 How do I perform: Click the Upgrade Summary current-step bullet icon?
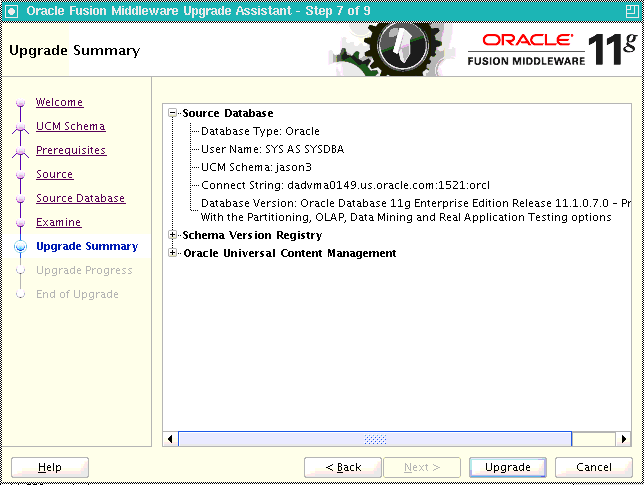click(20, 246)
